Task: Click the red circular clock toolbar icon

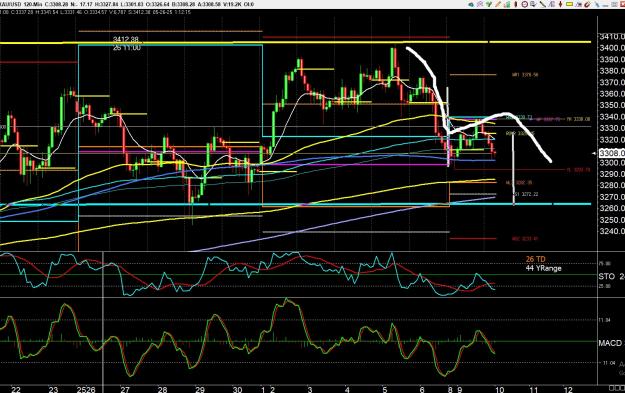Action: 525,4
